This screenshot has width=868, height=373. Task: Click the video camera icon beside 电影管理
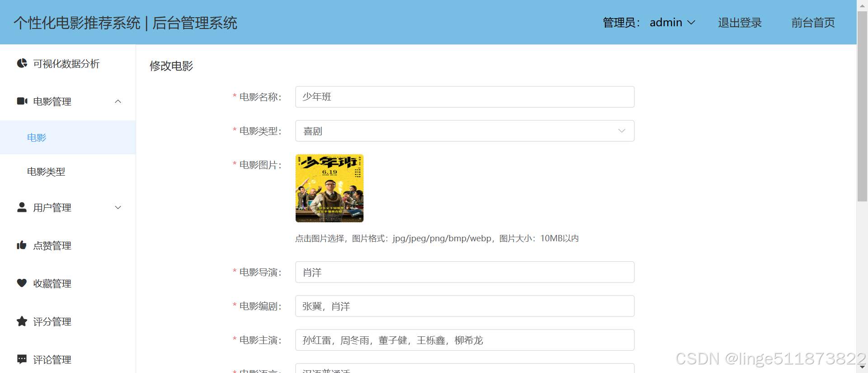pos(22,101)
